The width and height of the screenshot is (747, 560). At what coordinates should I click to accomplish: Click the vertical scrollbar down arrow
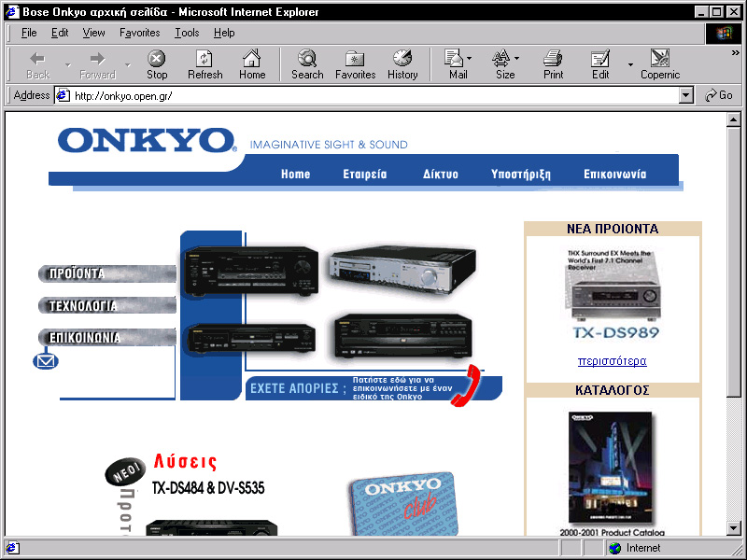click(734, 528)
